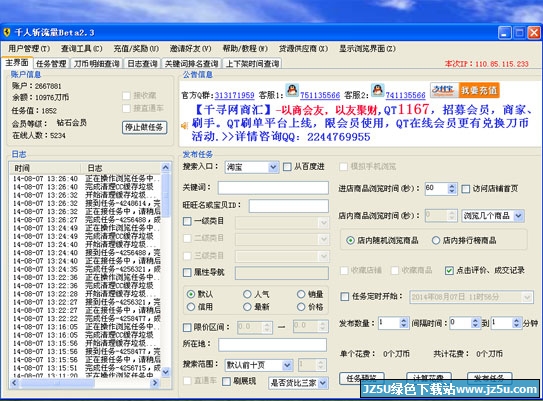Switch to the 日志查询 tab

(x=142, y=63)
